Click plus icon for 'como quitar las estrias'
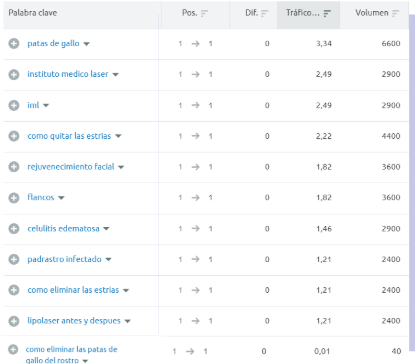Image resolution: width=415 pixels, height=364 pixels. [x=14, y=136]
